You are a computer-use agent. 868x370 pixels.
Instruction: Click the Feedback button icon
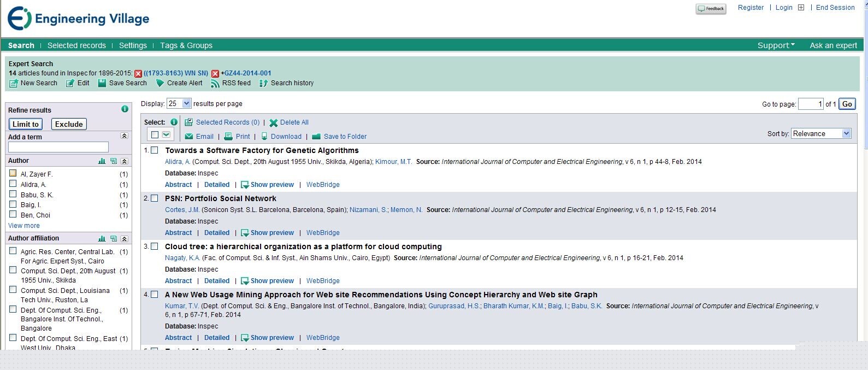coord(711,9)
